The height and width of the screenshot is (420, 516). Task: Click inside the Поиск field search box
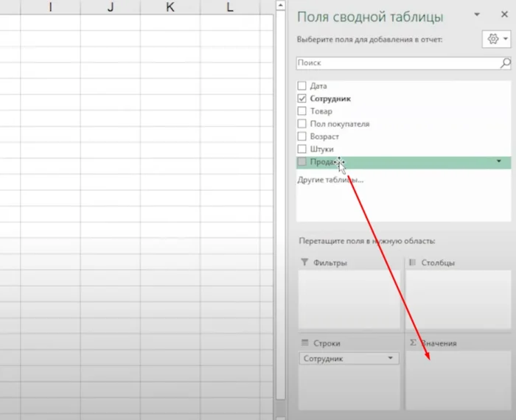coord(402,63)
